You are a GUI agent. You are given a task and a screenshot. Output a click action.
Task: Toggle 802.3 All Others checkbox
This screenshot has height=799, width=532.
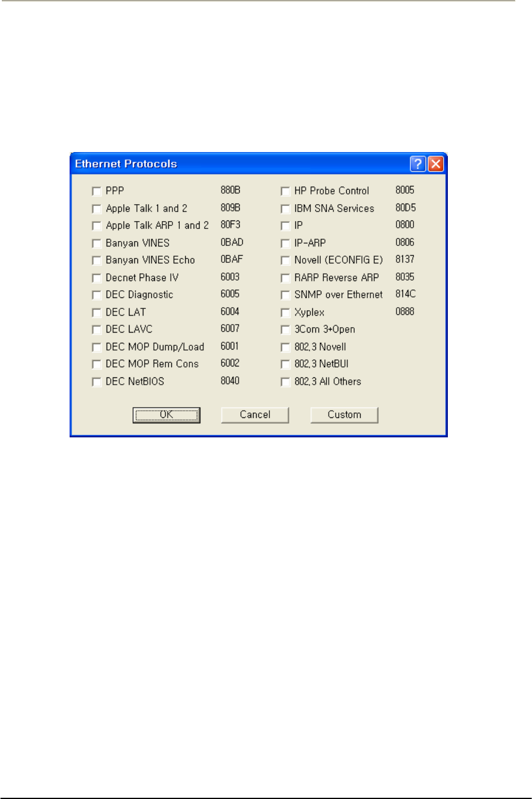coord(284,382)
